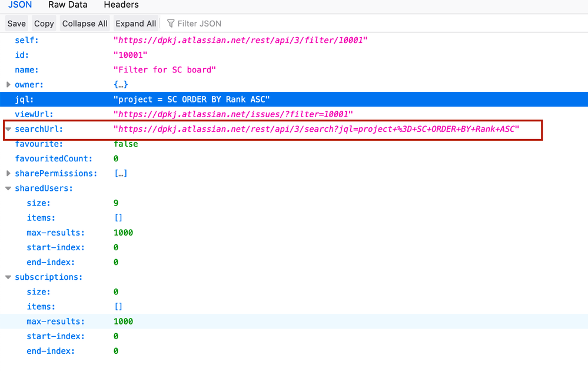Select the favouritedCount key label

54,158
